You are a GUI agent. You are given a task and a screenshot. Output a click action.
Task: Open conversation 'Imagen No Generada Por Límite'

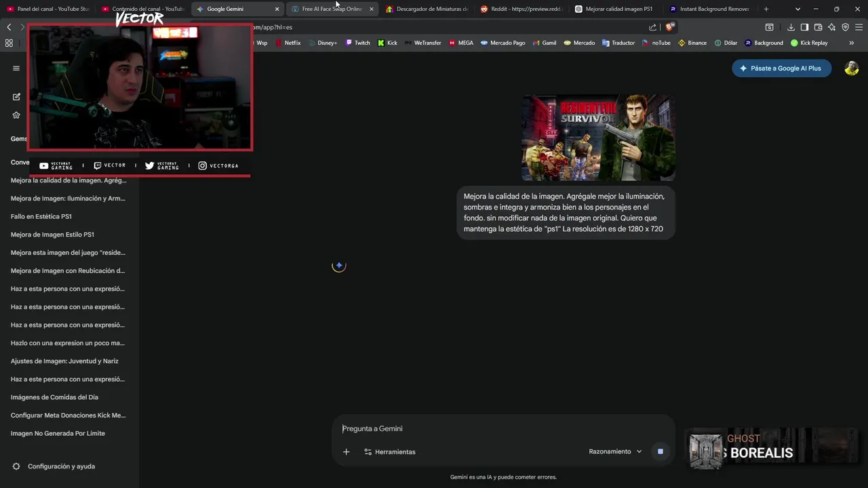[58, 433]
